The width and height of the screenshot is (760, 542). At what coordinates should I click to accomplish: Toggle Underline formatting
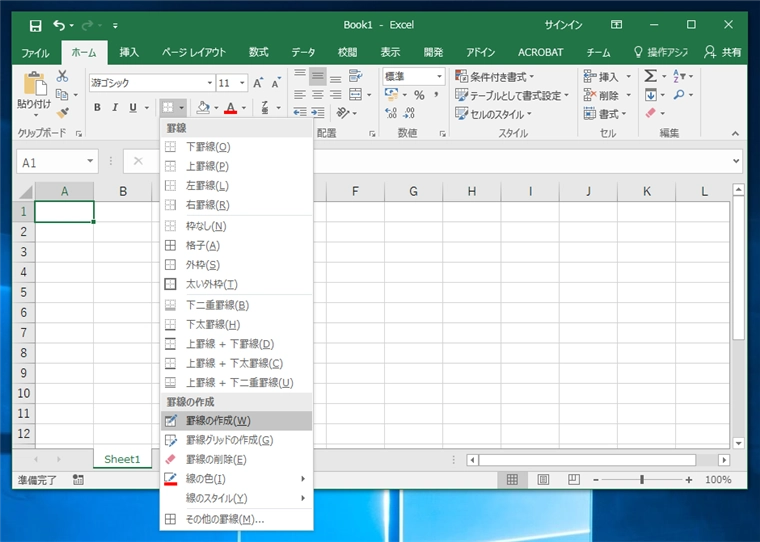[133, 108]
